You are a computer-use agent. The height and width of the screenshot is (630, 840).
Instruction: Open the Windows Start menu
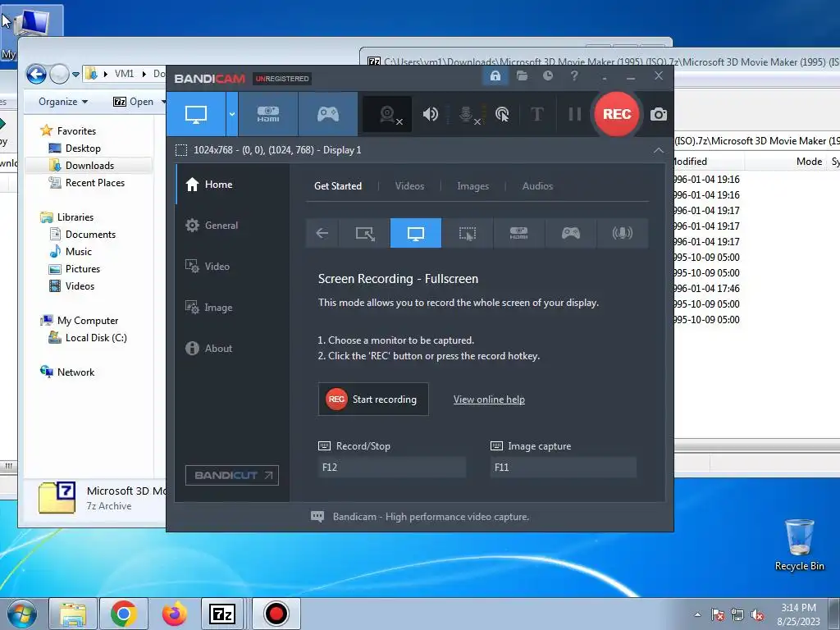coord(22,614)
